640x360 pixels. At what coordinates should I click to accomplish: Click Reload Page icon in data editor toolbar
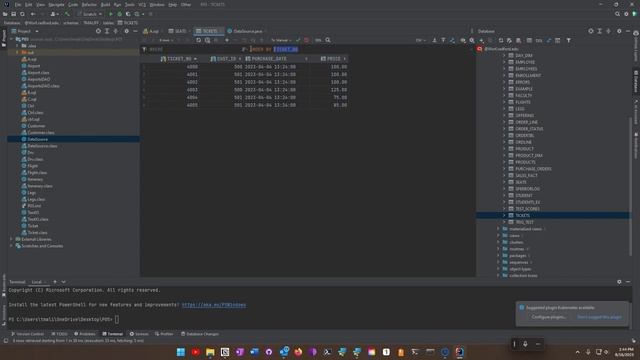[198, 40]
